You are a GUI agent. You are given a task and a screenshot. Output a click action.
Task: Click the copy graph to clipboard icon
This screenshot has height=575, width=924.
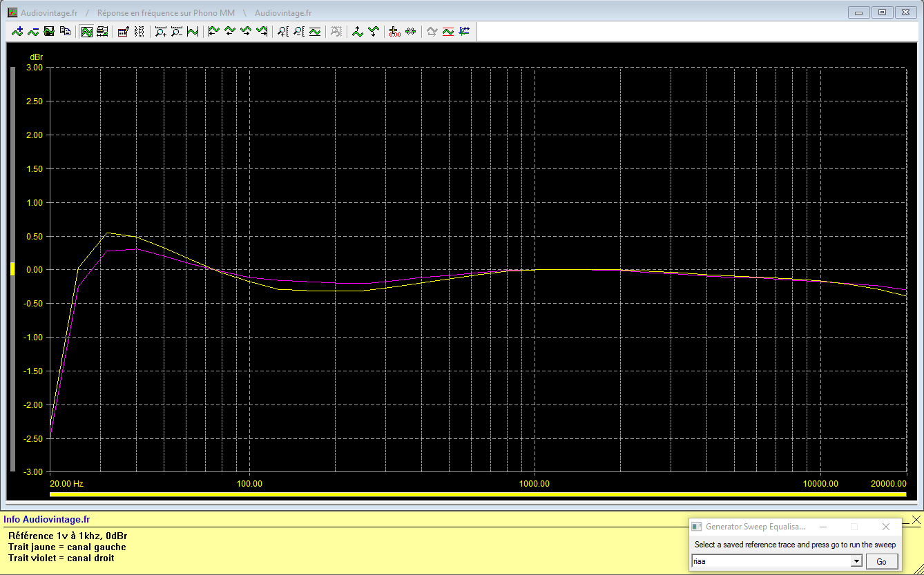tap(65, 31)
